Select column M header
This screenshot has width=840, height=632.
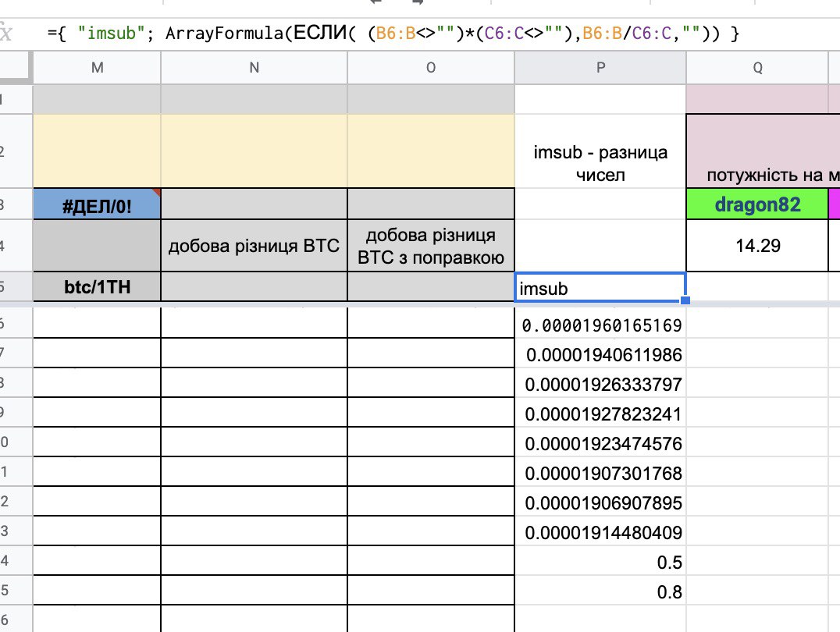click(97, 68)
